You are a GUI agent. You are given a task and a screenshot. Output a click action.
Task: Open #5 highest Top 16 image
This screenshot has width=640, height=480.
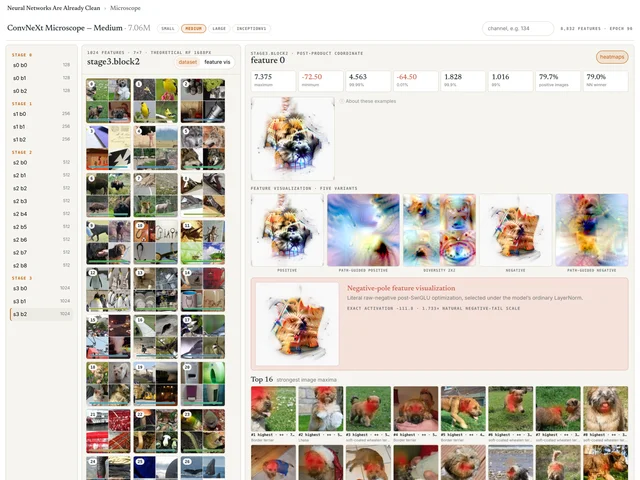click(x=463, y=409)
